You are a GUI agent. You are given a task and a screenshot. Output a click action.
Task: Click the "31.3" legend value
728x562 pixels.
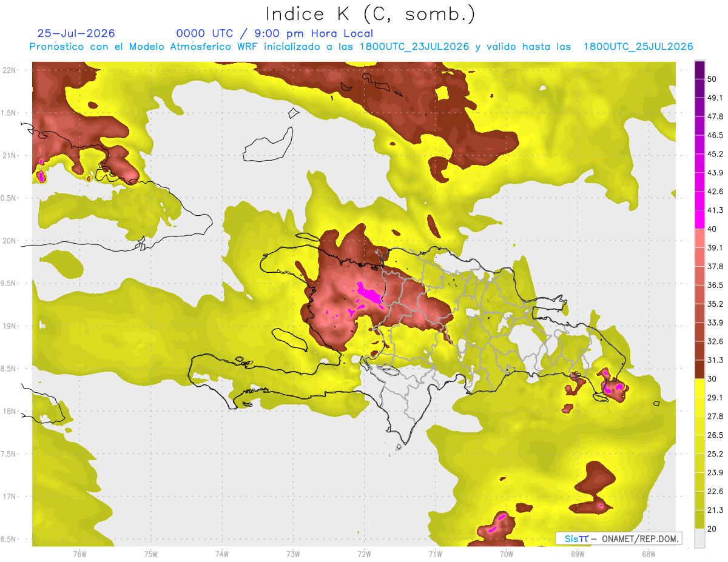[x=715, y=360]
